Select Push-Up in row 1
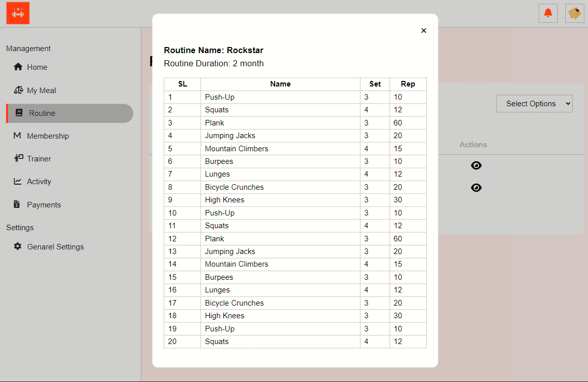The width and height of the screenshot is (588, 382). click(220, 97)
